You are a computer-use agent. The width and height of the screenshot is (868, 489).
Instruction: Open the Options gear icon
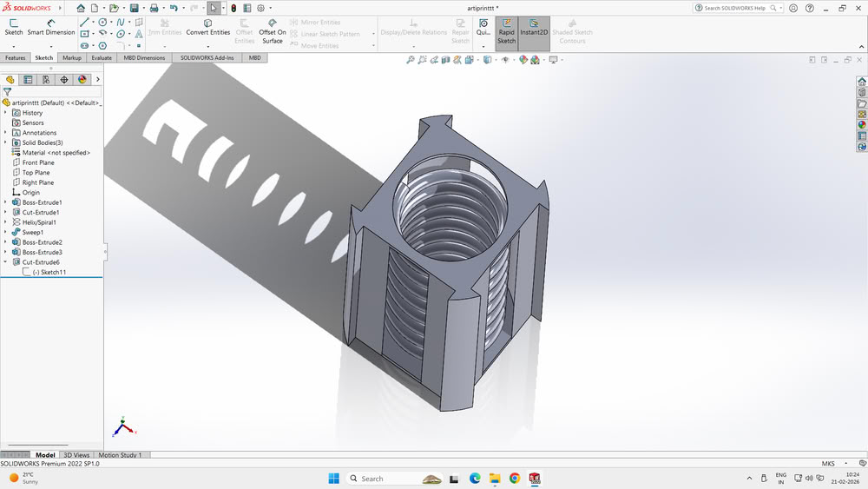pyautogui.click(x=260, y=9)
